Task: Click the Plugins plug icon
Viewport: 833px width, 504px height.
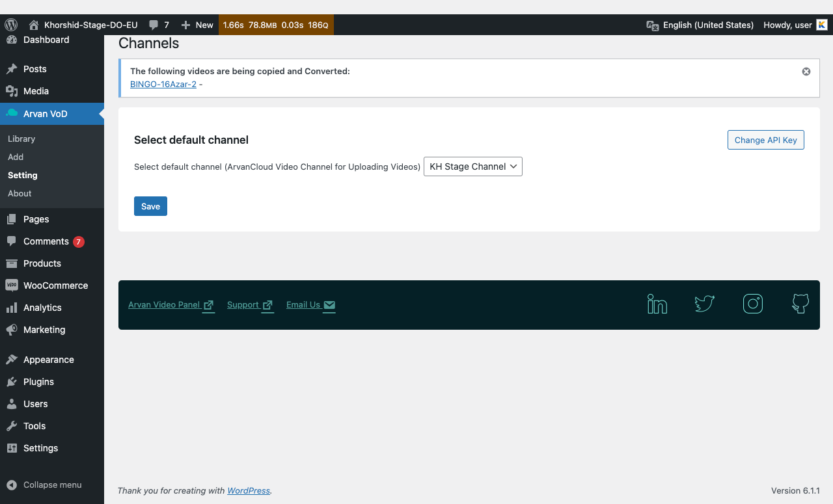Action: 12,382
